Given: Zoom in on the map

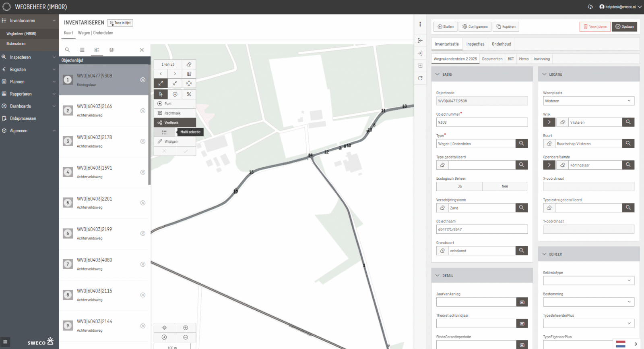Looking at the screenshot, I should 186,328.
